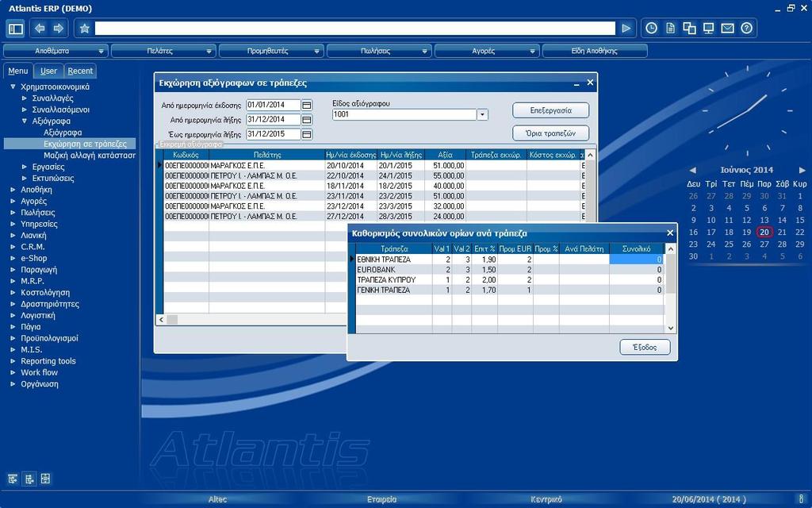Screen dimensions: 812x508
Task: Open the C.R.M. tree item
Action: (x=33, y=247)
